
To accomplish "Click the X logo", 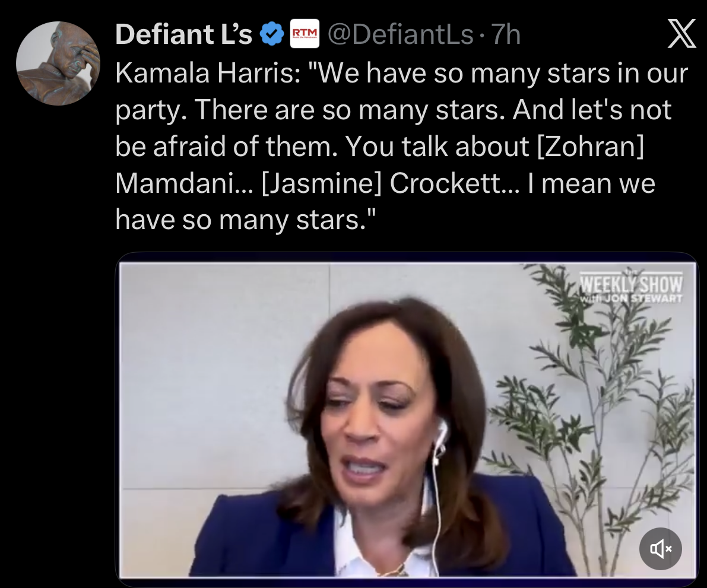I will (x=681, y=35).
